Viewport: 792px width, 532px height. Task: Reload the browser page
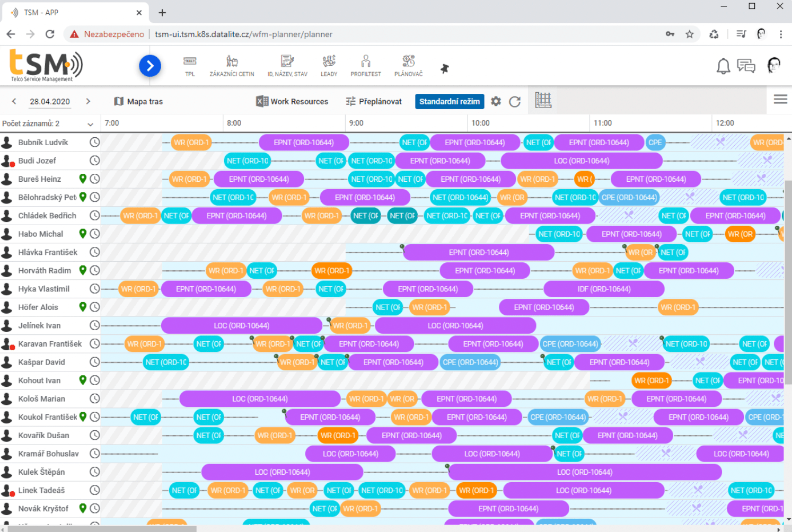point(50,34)
